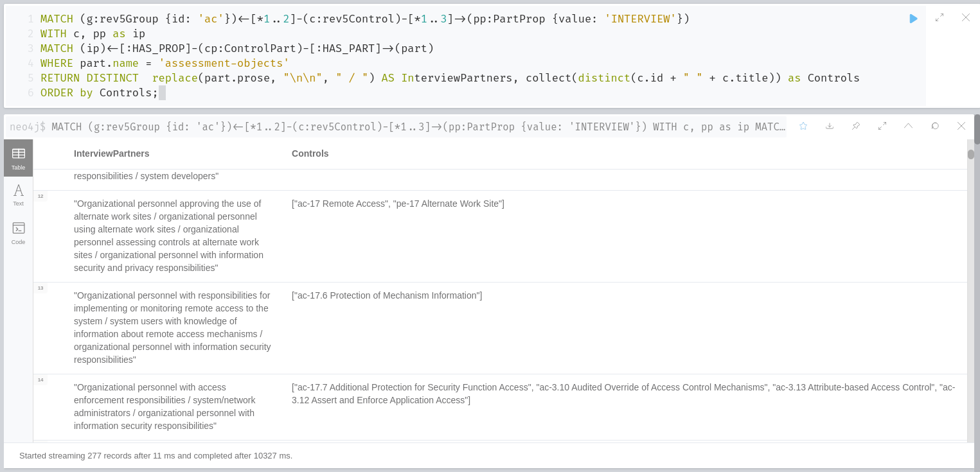Click the page scrollbar on right edge
The width and height of the screenshot is (980, 472).
[x=977, y=129]
